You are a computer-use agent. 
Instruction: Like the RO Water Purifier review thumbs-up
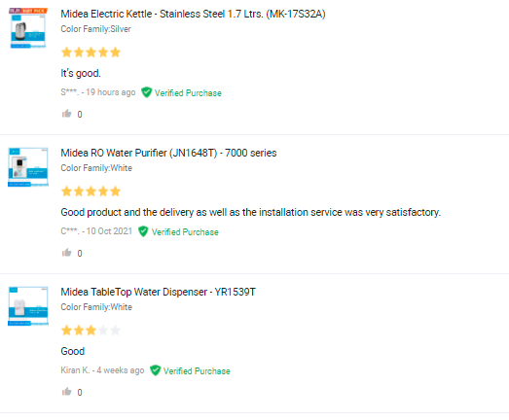66,253
